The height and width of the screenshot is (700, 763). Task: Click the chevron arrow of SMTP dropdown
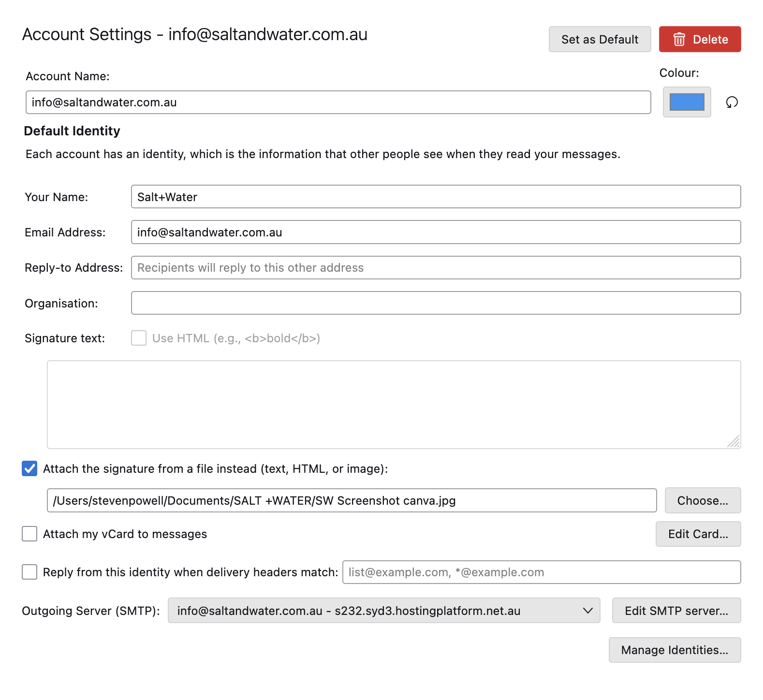click(x=587, y=611)
